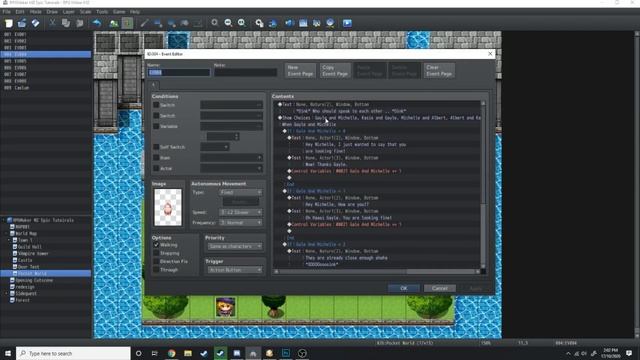Open the Event Searcher icon
Viewport: 640px width, 360px height.
[303, 23]
